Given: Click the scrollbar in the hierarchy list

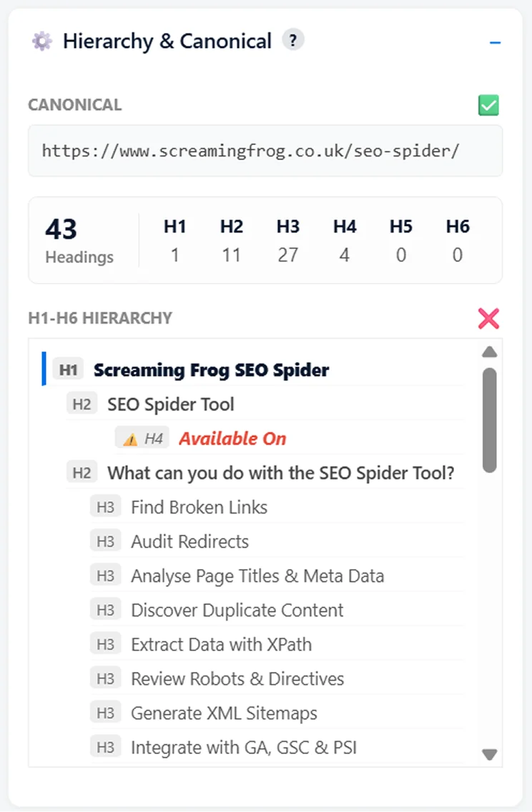Looking at the screenshot, I should click(x=489, y=415).
